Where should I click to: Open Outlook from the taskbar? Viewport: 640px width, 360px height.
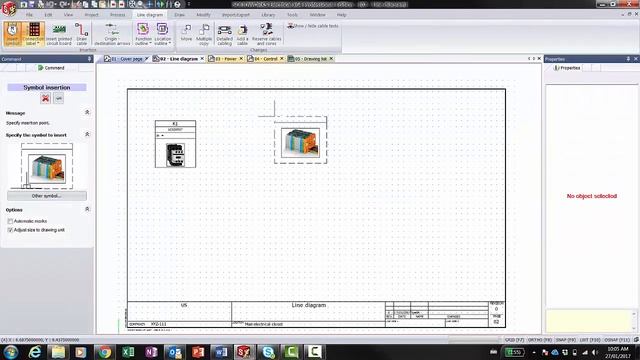175,352
